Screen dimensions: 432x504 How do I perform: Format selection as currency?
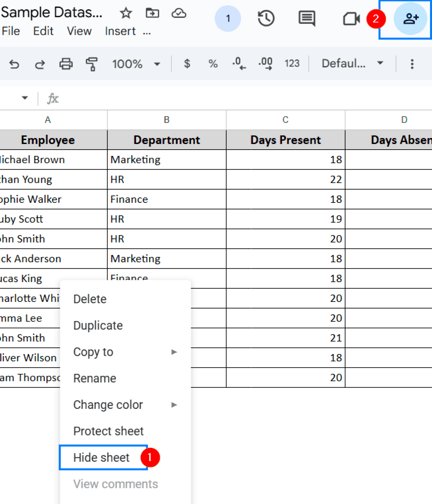click(x=187, y=64)
